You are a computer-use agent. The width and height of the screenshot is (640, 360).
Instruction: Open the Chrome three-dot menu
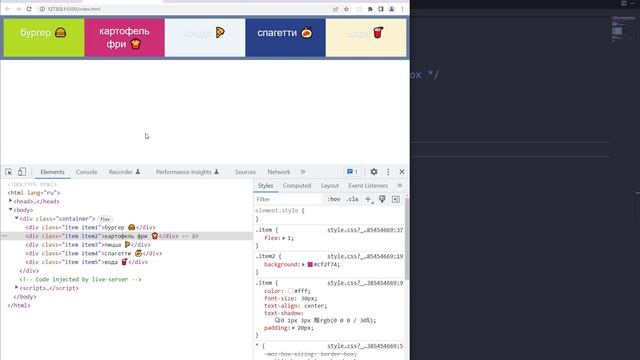402,9
